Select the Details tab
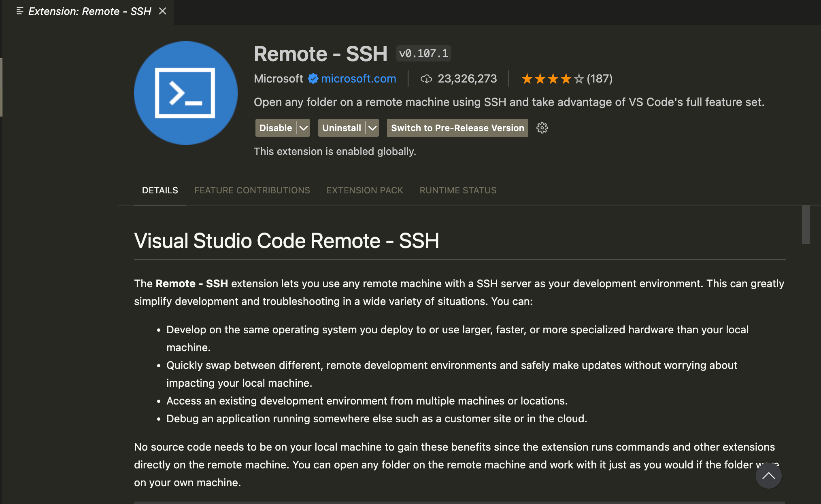 coord(160,190)
